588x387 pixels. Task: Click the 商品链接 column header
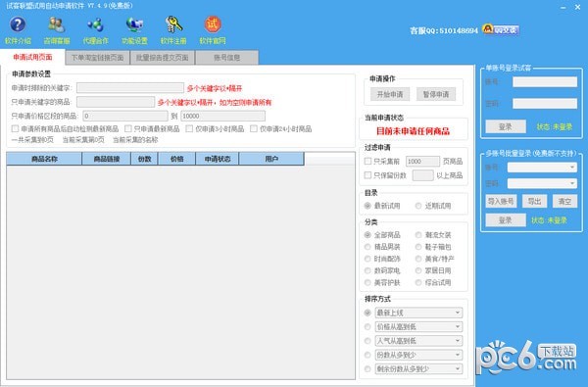(107, 159)
